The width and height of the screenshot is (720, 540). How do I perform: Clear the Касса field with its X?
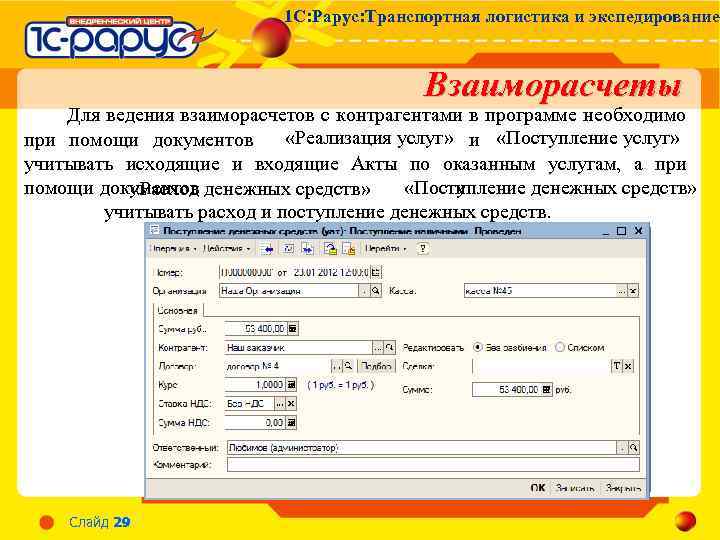[x=633, y=291]
